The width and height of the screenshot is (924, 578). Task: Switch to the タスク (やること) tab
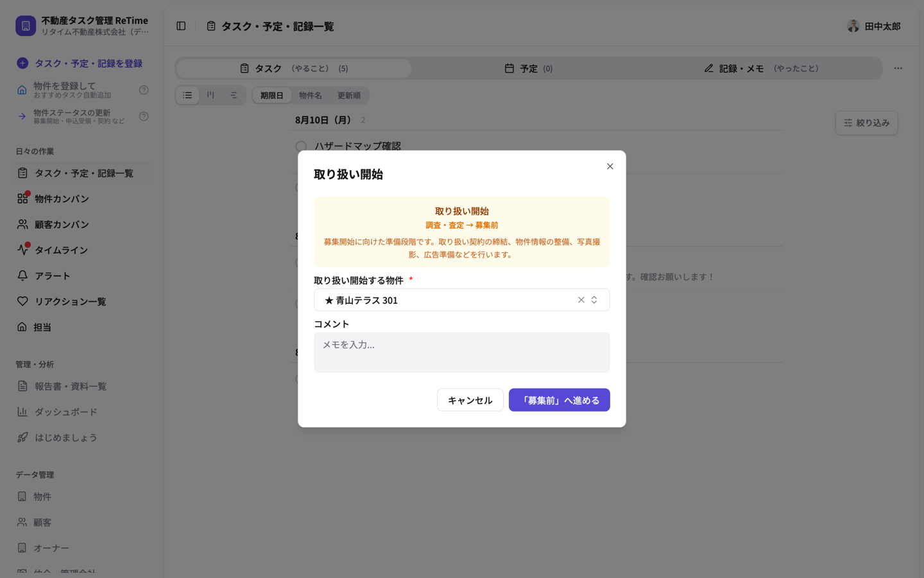point(294,68)
